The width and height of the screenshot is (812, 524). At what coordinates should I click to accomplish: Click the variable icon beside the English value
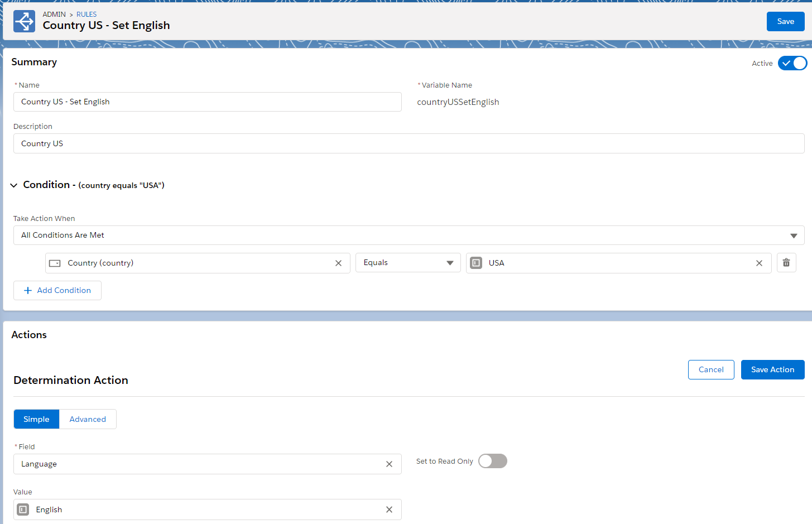coord(22,509)
